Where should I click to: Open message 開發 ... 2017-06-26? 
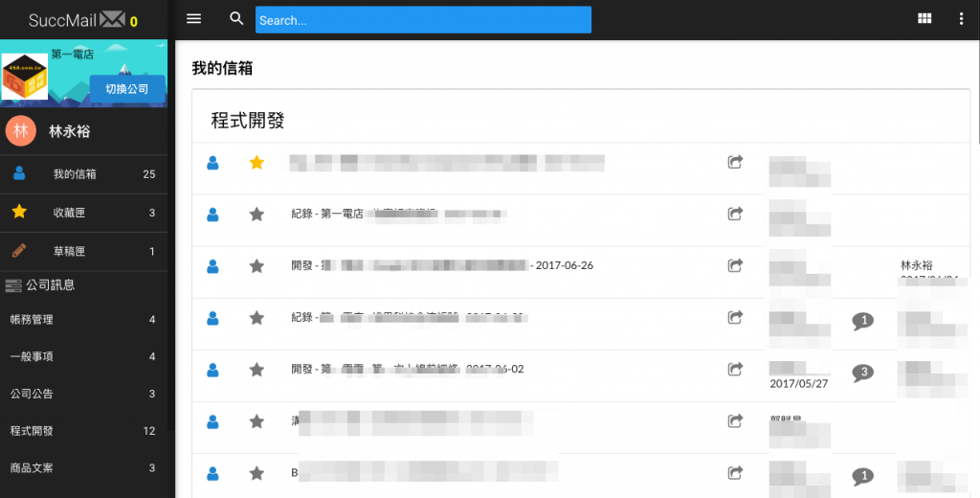click(442, 265)
